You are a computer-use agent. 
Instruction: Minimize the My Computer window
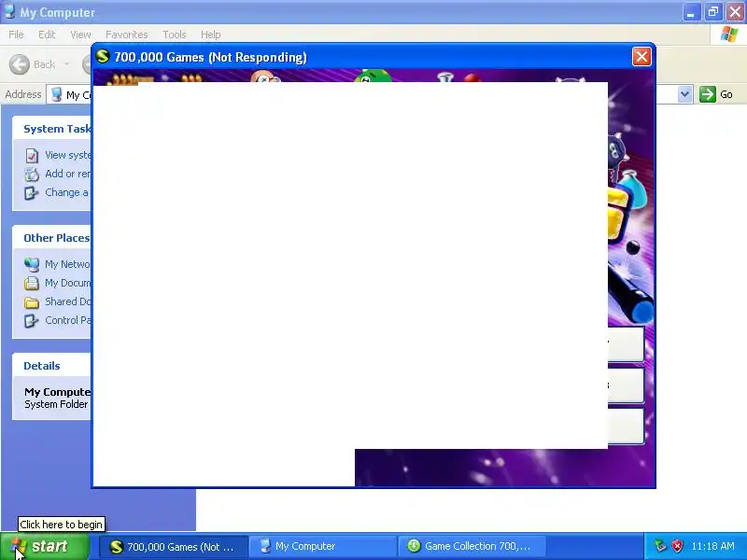tap(690, 12)
